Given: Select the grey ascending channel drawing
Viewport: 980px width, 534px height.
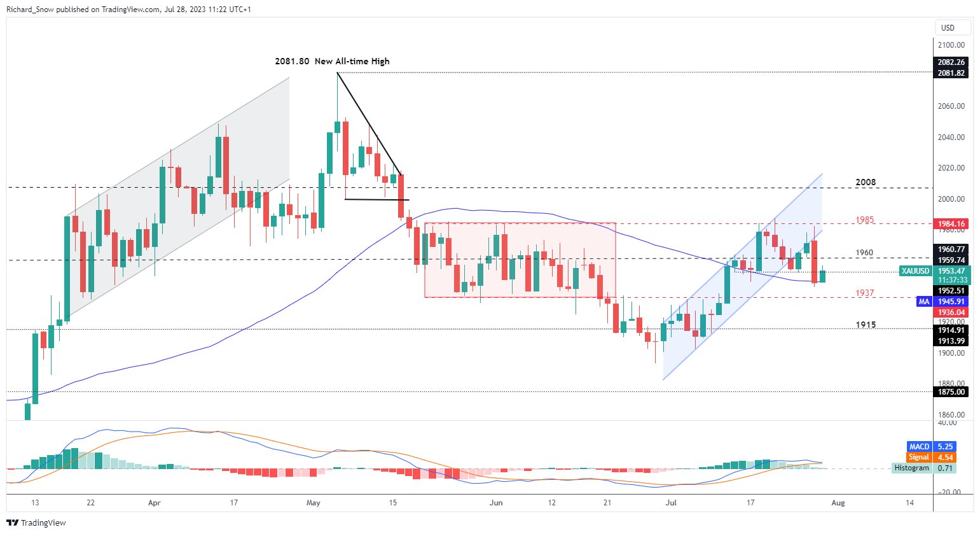Looking at the screenshot, I should point(178,197).
